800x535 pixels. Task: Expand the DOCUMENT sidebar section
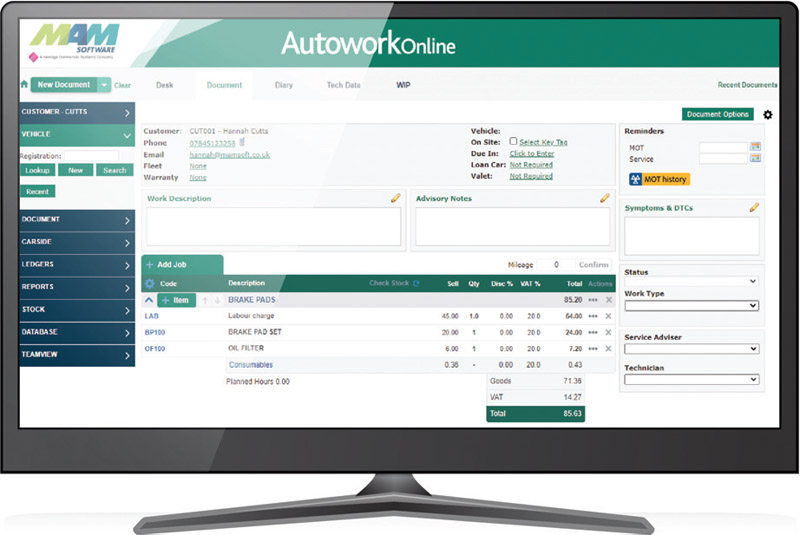click(x=77, y=220)
